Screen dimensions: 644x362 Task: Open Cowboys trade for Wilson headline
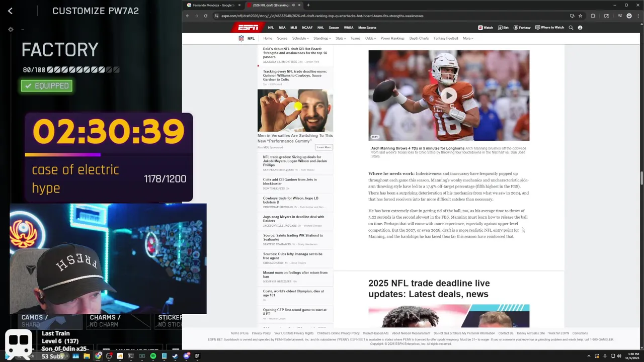pyautogui.click(x=290, y=200)
